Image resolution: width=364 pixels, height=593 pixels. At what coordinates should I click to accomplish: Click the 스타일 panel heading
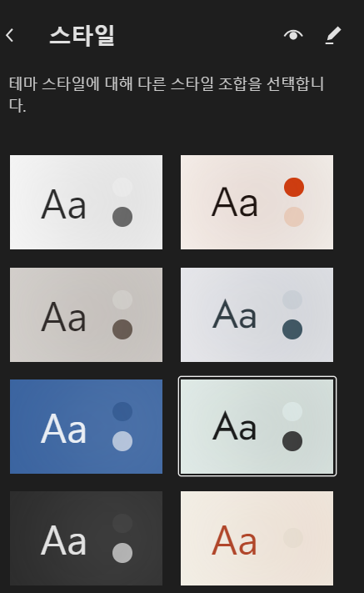click(x=82, y=36)
